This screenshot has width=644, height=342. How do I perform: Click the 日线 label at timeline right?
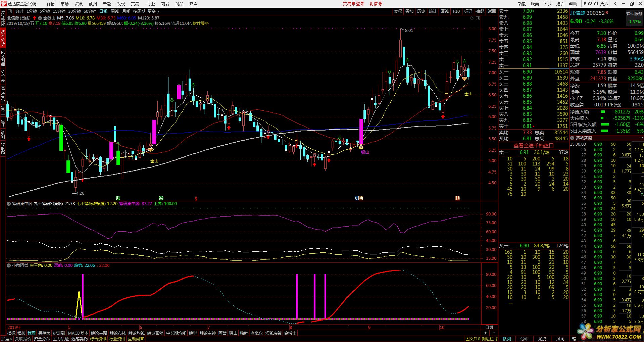point(490,327)
